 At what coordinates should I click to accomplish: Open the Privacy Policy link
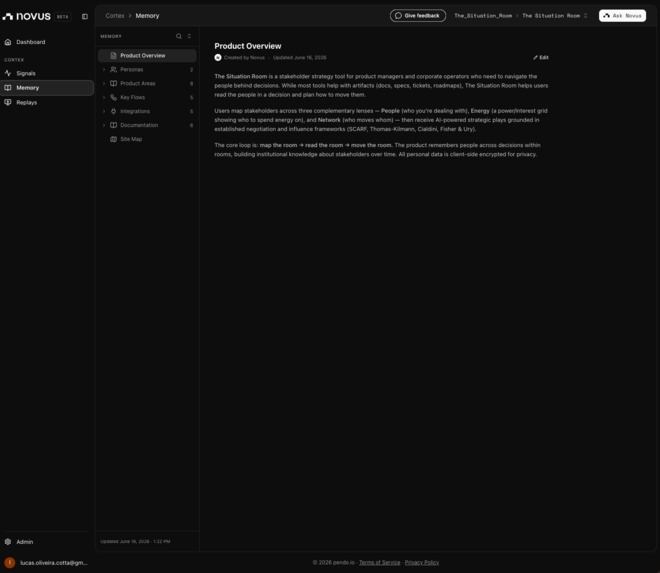[422, 562]
